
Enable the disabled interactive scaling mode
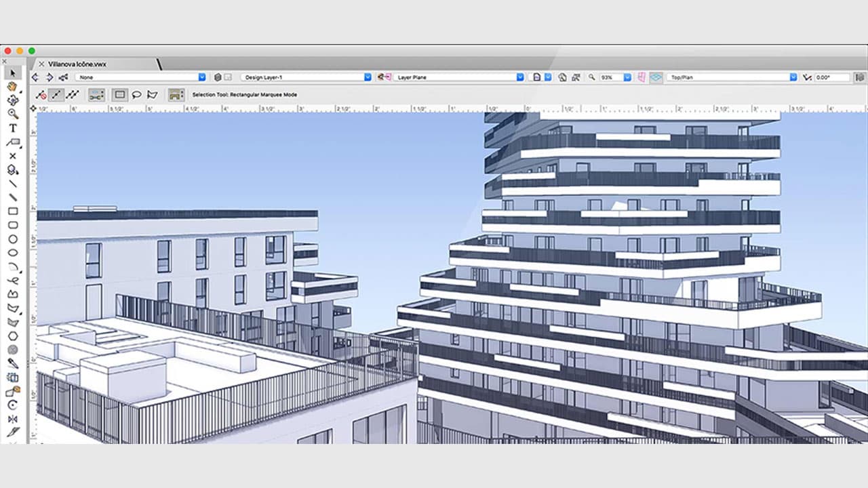40,95
